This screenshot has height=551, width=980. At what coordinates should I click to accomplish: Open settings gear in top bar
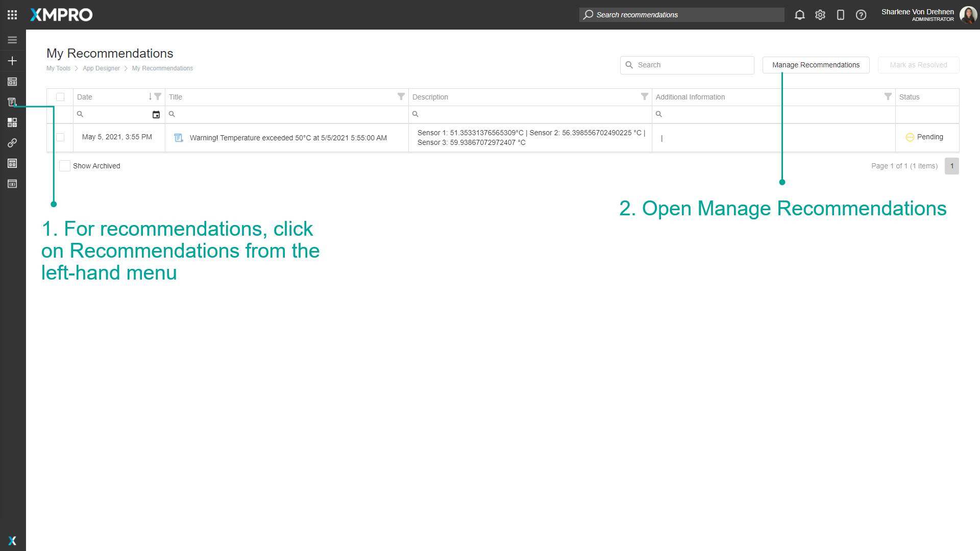820,15
